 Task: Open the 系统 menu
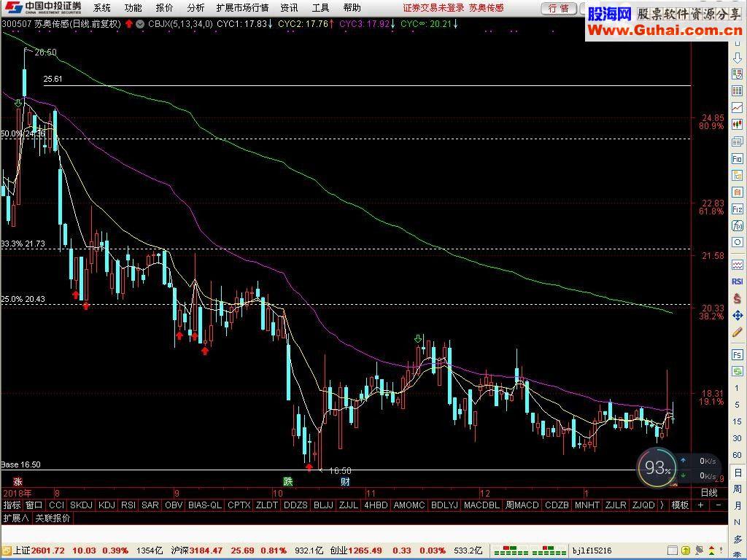pyautogui.click(x=101, y=7)
